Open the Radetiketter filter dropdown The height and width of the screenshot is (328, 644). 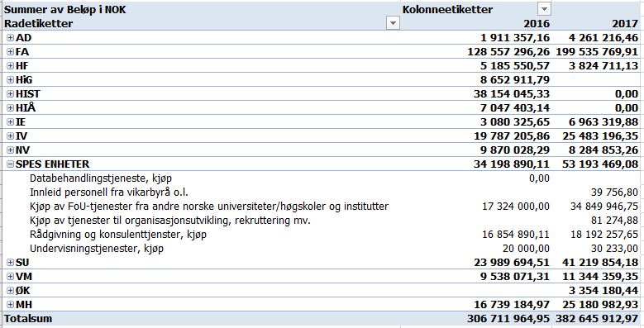tap(393, 23)
